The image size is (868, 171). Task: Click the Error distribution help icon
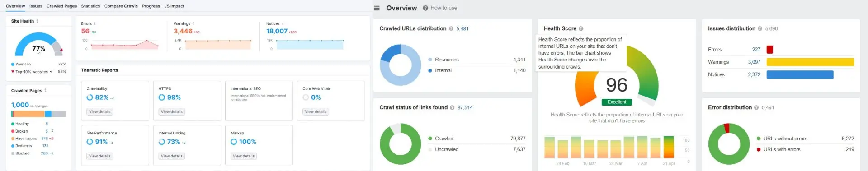click(x=756, y=107)
